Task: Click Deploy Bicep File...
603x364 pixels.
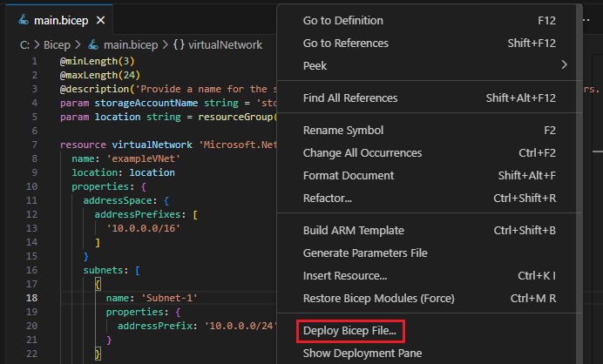Action: pyautogui.click(x=350, y=331)
